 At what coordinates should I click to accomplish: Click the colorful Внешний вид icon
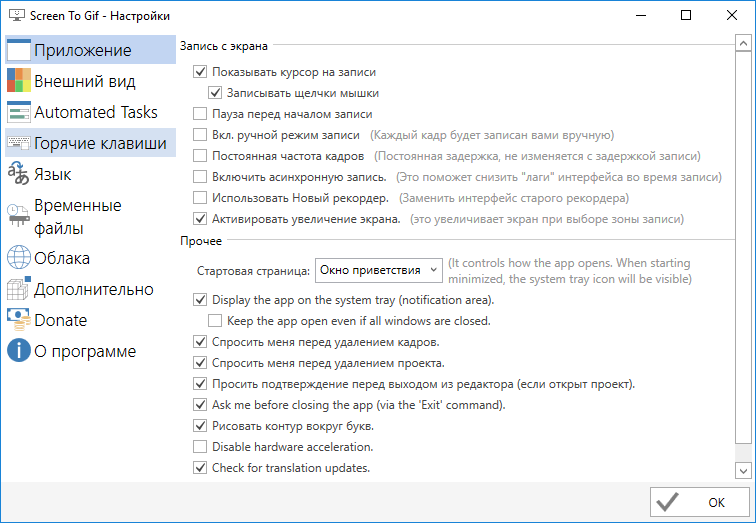(x=19, y=80)
